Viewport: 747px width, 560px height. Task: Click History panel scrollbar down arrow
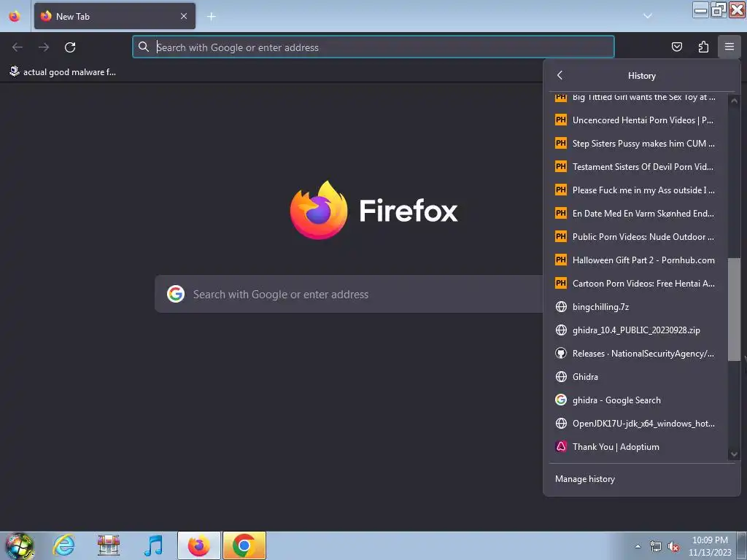pos(734,454)
